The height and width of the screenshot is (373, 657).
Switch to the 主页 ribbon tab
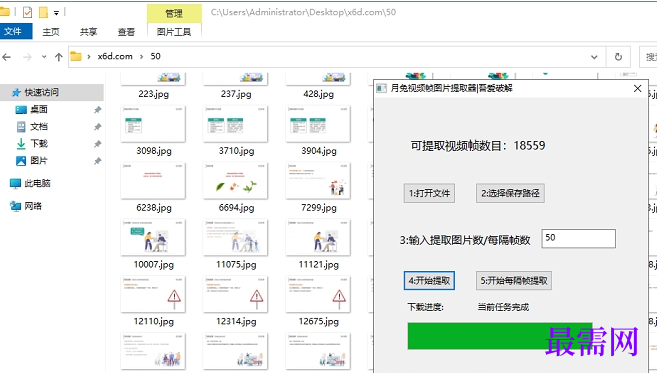click(51, 32)
